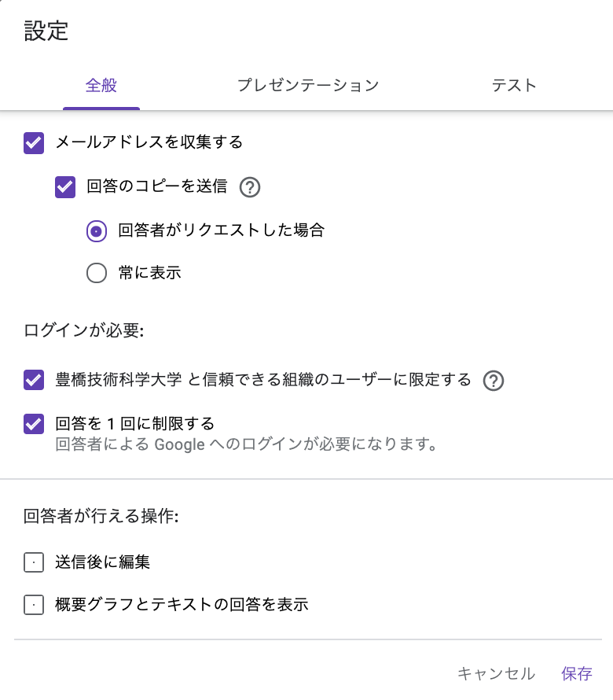The width and height of the screenshot is (613, 700).
Task: Enable 概要グラフとテキストの回答を表示 checkbox
Action: click(x=34, y=605)
